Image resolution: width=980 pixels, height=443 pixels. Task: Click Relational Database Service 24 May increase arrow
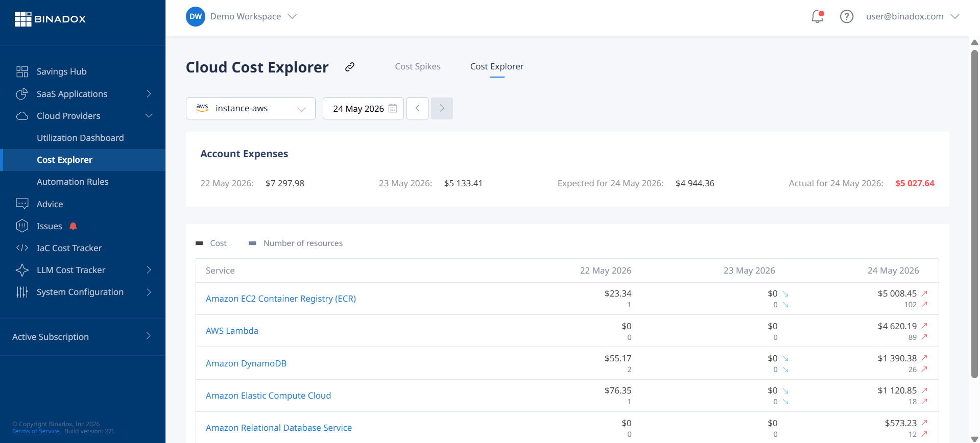tap(924, 423)
